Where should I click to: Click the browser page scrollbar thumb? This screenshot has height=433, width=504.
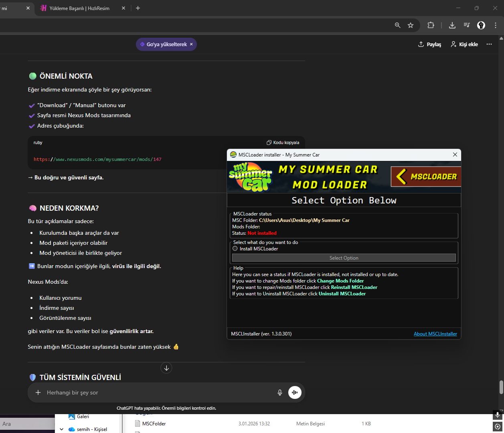pos(501,387)
